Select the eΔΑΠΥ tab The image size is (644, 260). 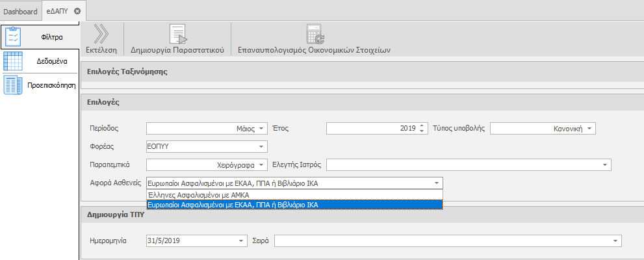pyautogui.click(x=57, y=11)
